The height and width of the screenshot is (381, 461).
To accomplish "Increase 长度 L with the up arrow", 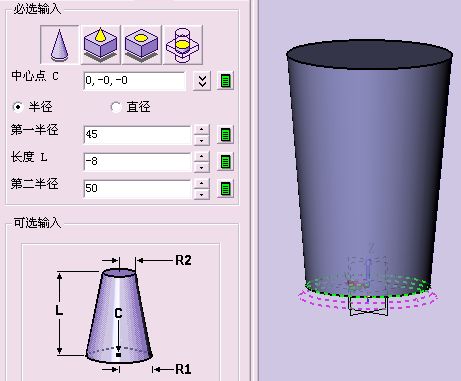I will point(201,157).
